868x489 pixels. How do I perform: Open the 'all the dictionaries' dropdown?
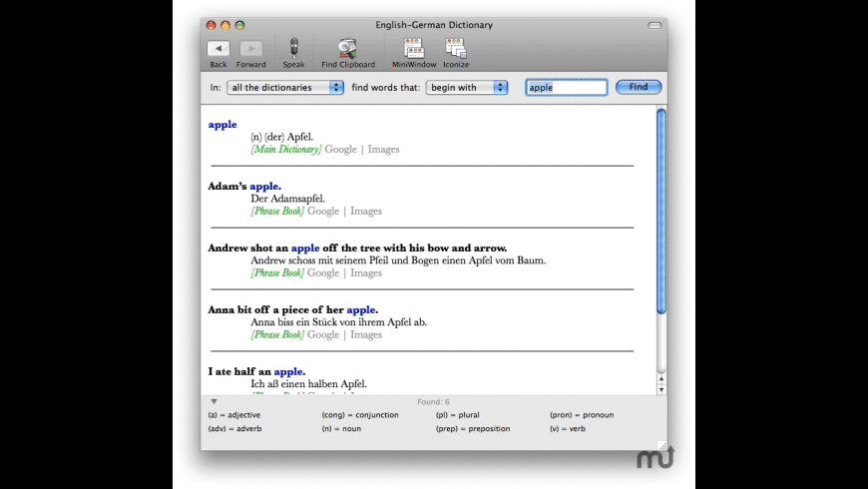point(285,88)
